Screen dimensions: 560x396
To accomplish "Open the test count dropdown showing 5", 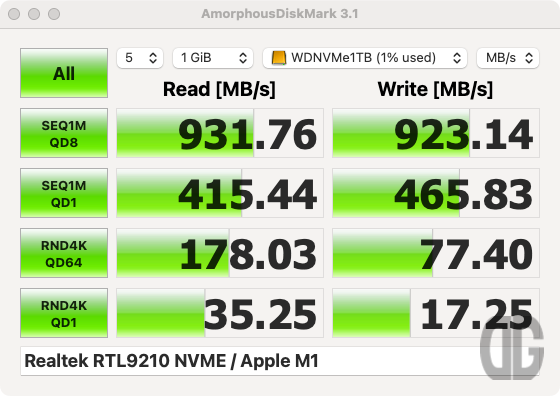I will (140, 58).
